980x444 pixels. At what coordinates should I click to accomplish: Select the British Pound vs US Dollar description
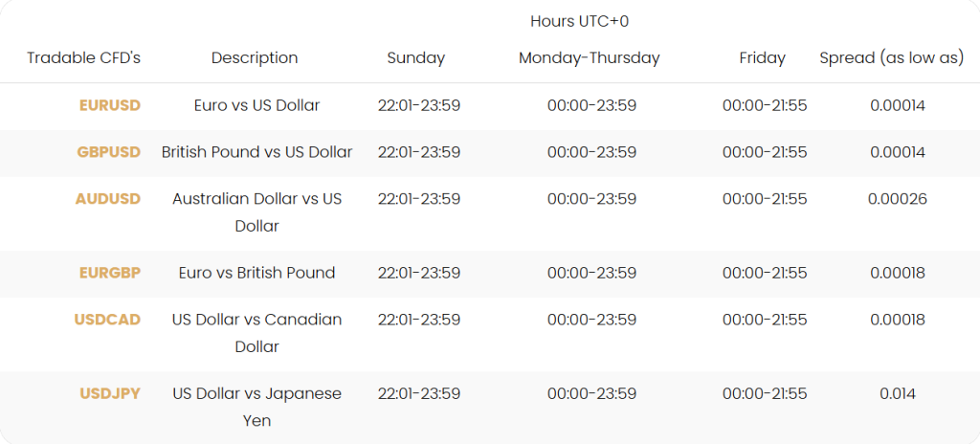[256, 152]
